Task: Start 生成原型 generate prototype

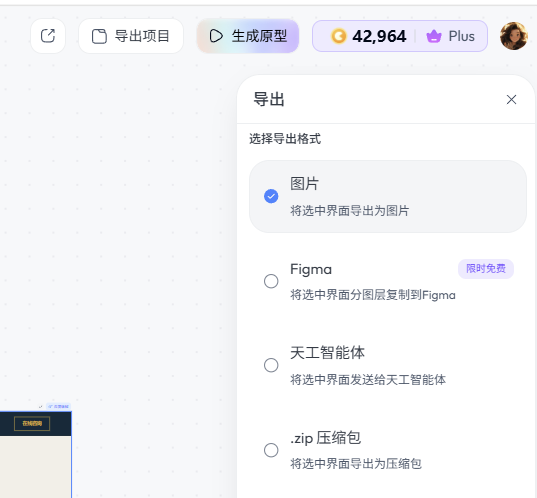Action: (248, 36)
